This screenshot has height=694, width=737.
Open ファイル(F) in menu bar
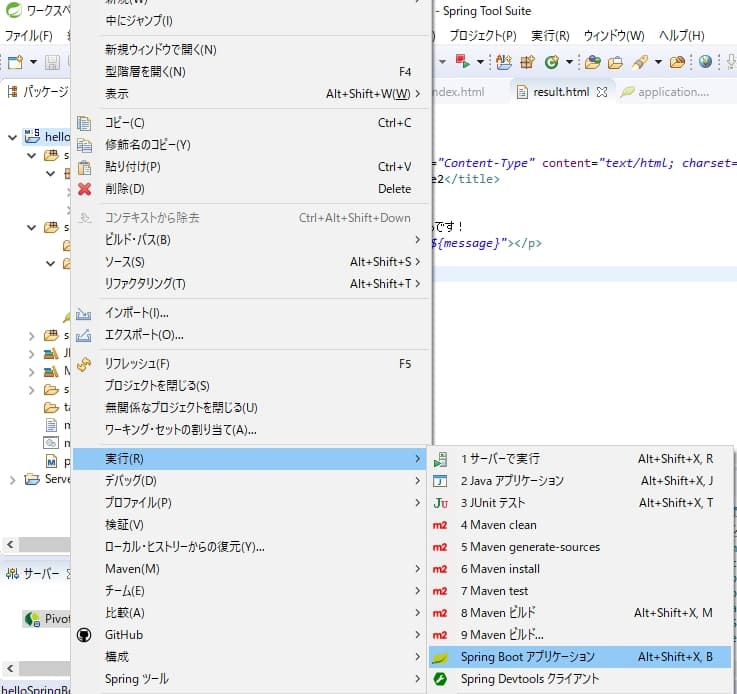click(x=29, y=36)
